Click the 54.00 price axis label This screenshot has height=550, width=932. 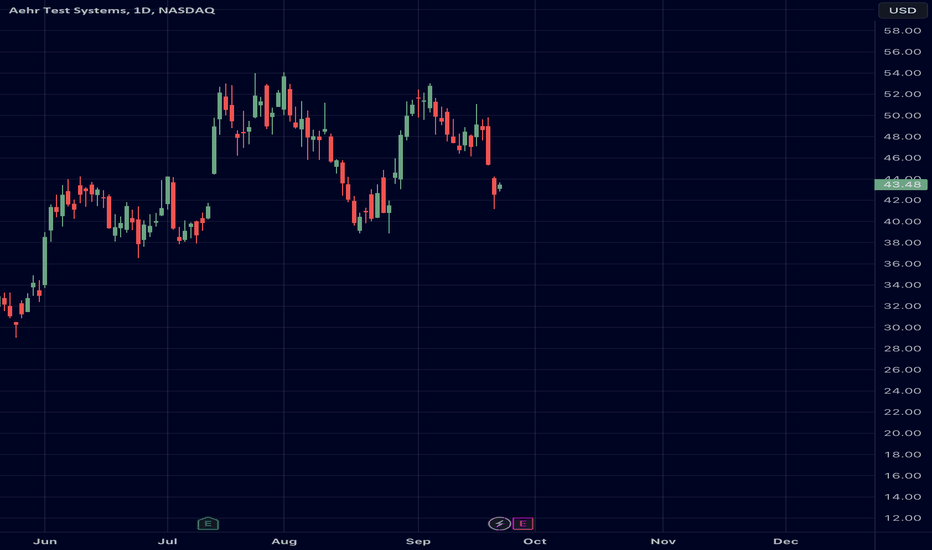(x=902, y=73)
